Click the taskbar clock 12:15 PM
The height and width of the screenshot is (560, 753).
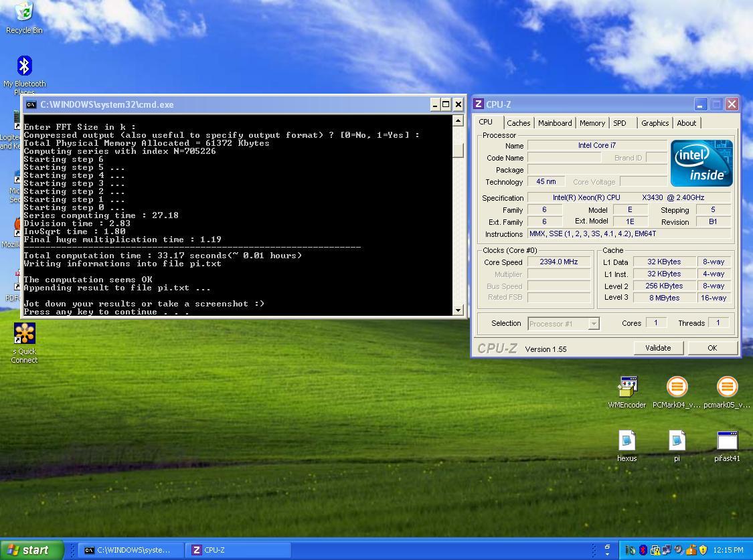[x=728, y=550]
